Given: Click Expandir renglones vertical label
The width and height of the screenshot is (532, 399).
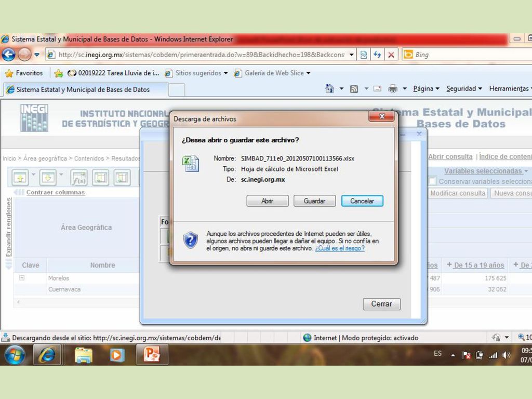Looking at the screenshot, I should (8, 228).
